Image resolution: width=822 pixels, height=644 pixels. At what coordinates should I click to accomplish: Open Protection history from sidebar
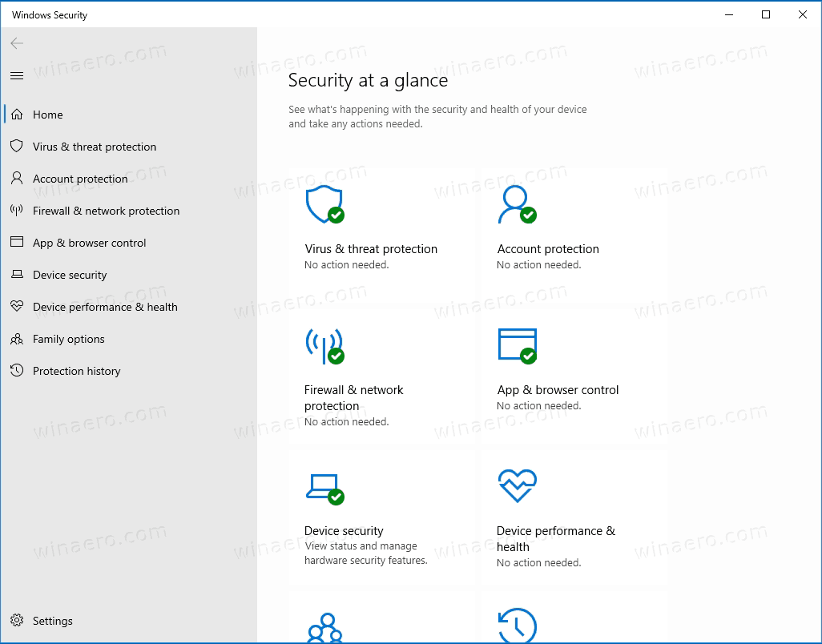pyautogui.click(x=77, y=371)
